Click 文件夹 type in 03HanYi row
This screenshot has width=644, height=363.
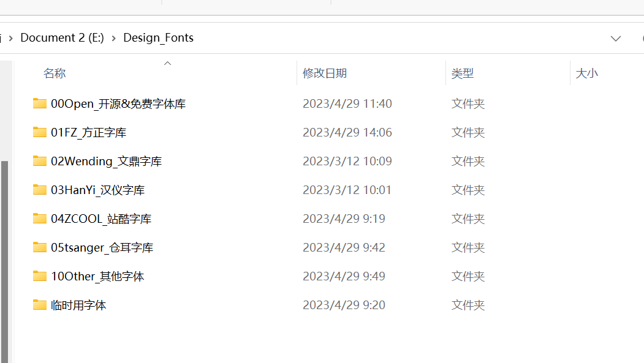point(468,190)
